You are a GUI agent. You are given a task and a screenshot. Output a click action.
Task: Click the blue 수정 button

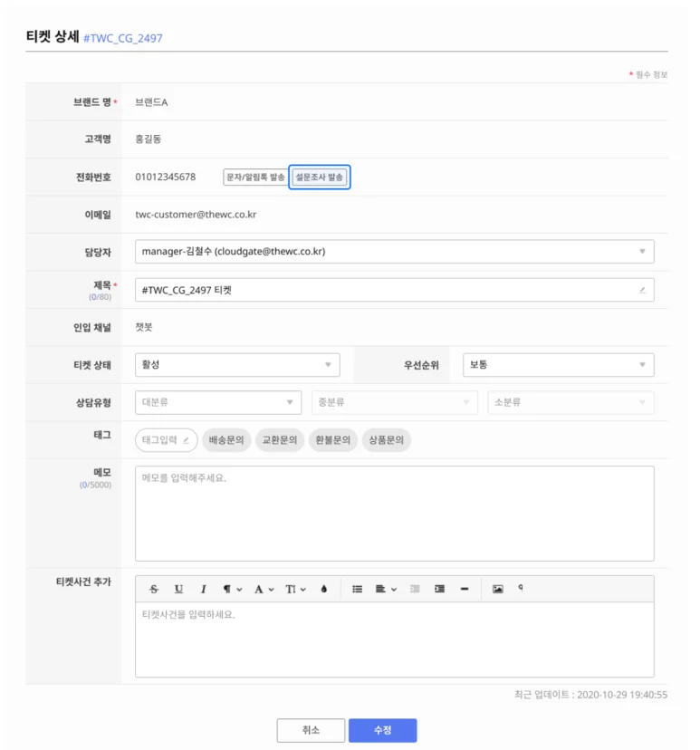click(x=382, y=730)
